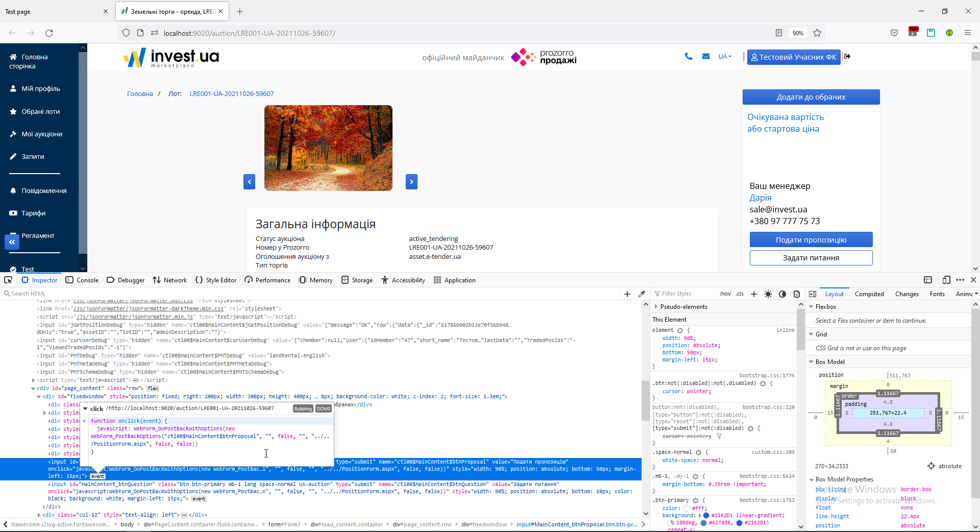Open the 180deg angle swatch
This screenshot has height=532, width=980.
click(x=671, y=523)
